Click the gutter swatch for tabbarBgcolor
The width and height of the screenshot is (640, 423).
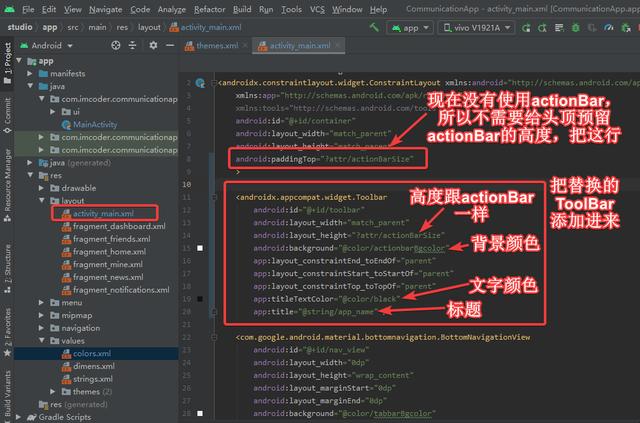point(200,413)
